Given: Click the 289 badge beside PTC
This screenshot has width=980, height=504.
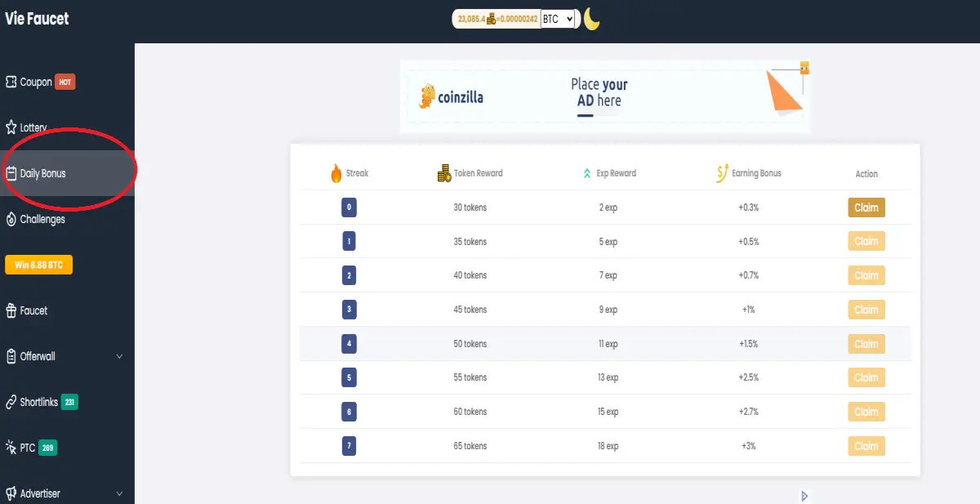Looking at the screenshot, I should pyautogui.click(x=48, y=448).
